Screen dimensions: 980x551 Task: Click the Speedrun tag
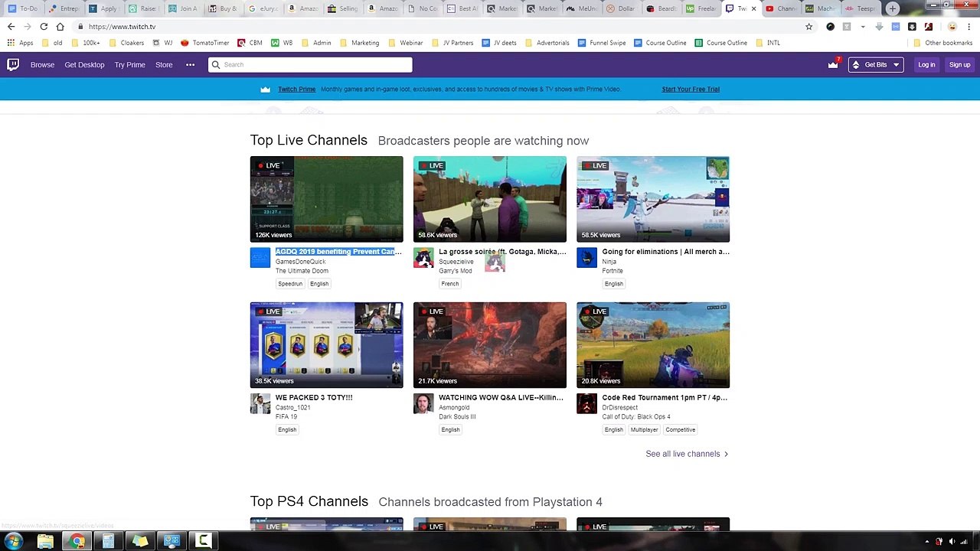click(x=290, y=284)
